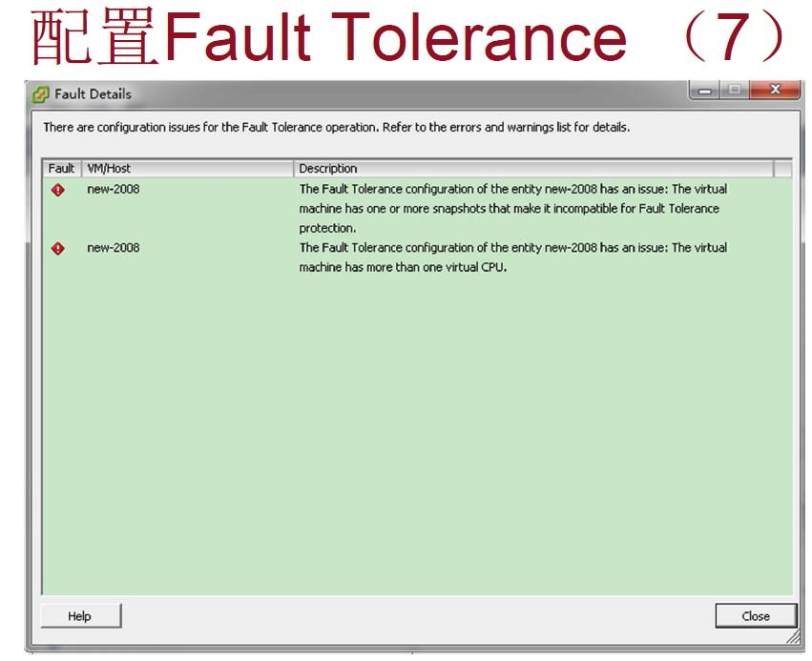Click the vSphere icon in title bar
Viewport: 812px width, 661px height.
[x=40, y=94]
